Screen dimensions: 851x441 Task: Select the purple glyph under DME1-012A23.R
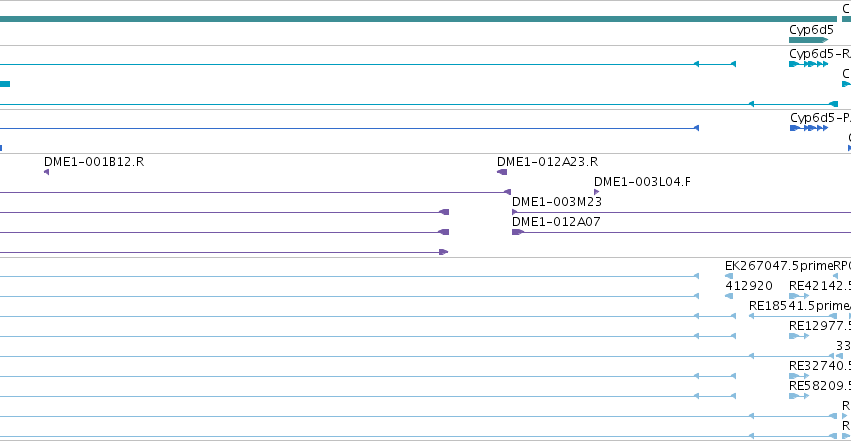click(502, 172)
